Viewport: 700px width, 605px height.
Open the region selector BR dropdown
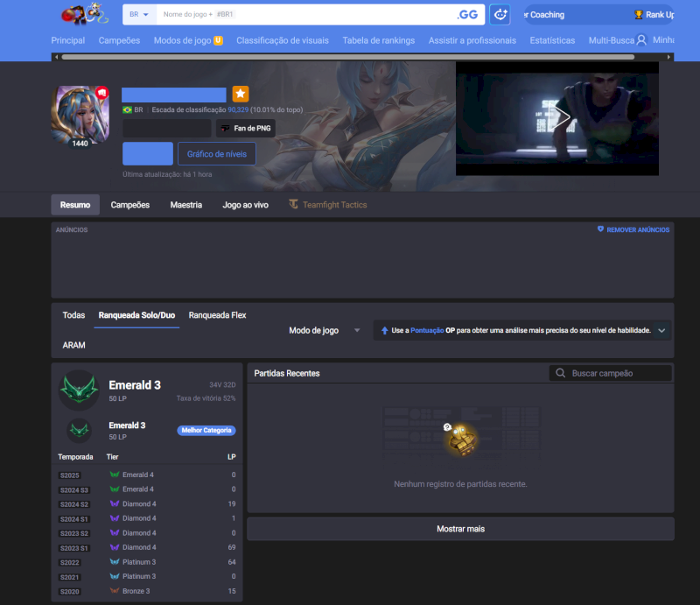coord(139,14)
